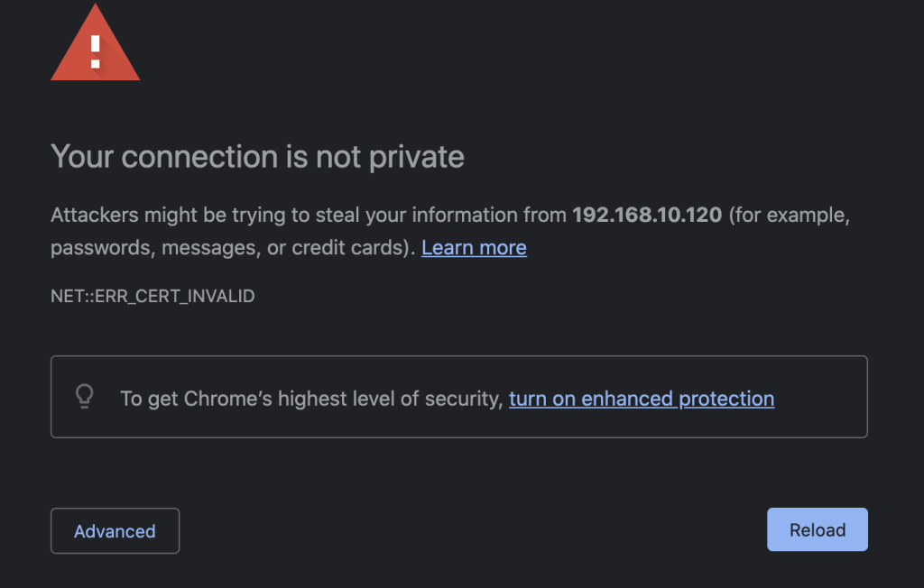Click the white exclamation mark in the triangle
The height and width of the screenshot is (588, 924).
click(x=96, y=51)
